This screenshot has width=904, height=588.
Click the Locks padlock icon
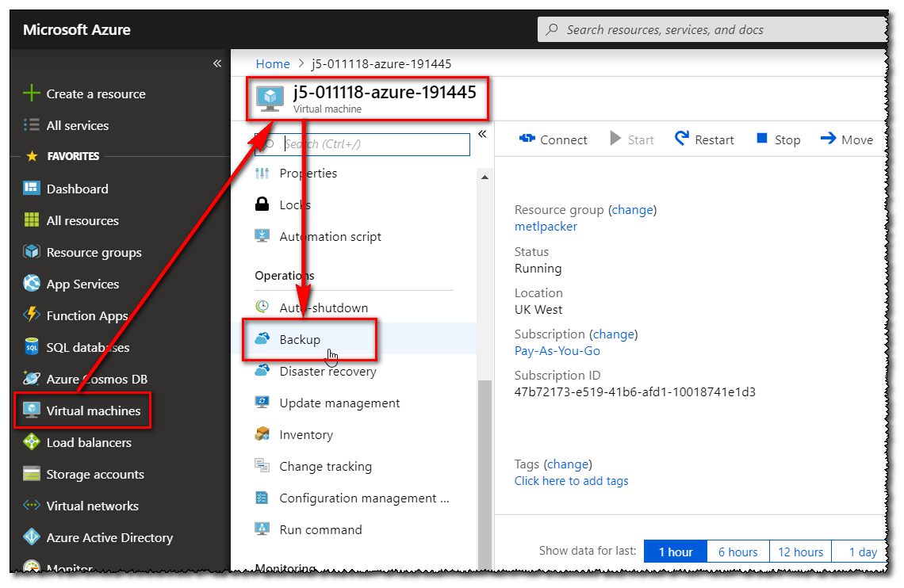point(262,204)
